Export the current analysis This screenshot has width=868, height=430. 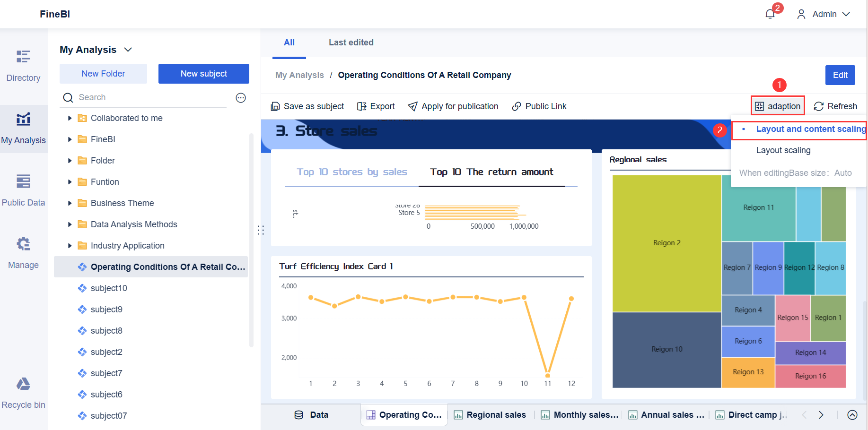376,106
